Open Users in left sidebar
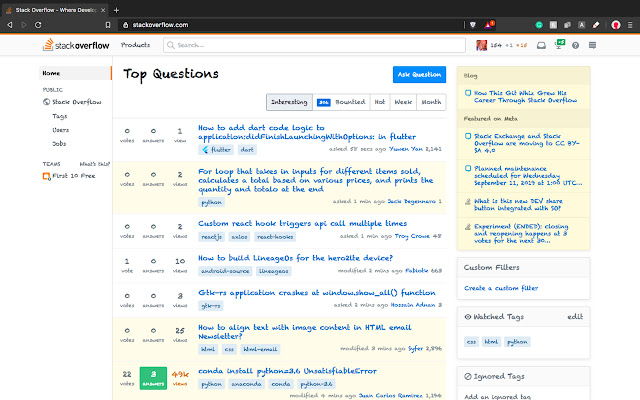640x400 pixels. [60, 130]
